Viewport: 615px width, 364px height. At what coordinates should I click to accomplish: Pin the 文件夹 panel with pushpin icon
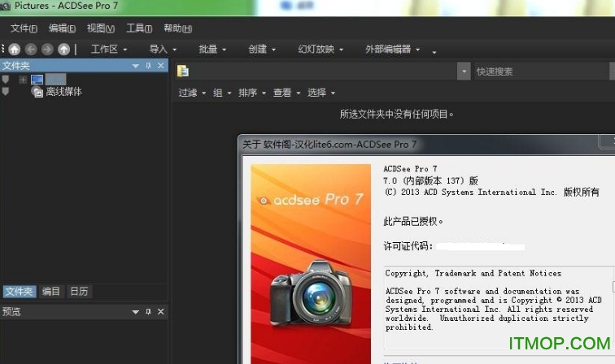pos(148,66)
